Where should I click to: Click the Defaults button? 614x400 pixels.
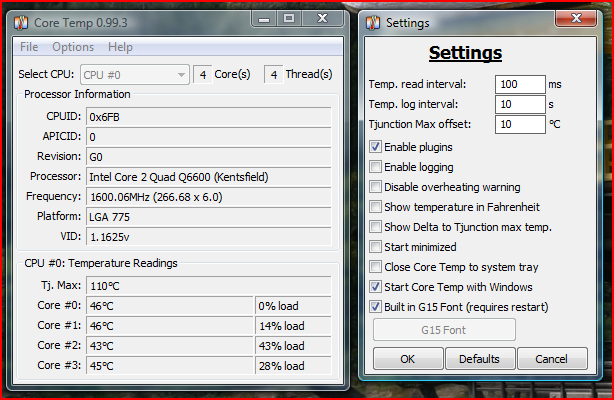(x=480, y=358)
